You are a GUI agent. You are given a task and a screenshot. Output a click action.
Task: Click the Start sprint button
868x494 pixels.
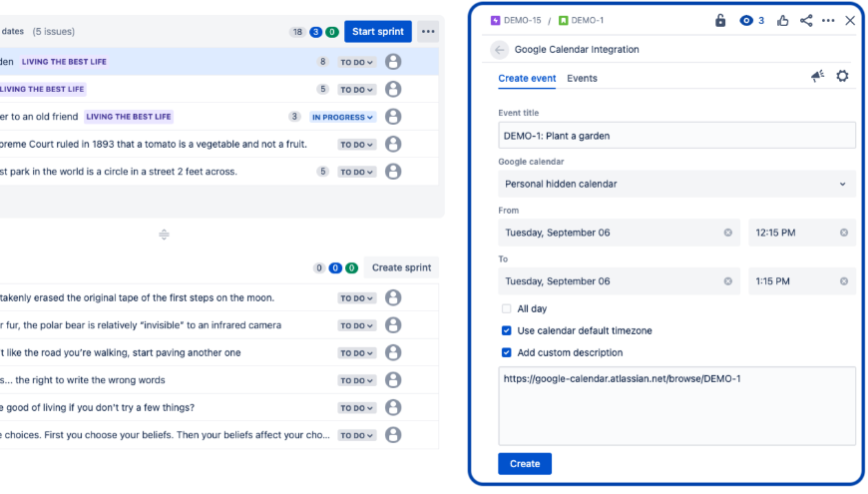point(377,32)
